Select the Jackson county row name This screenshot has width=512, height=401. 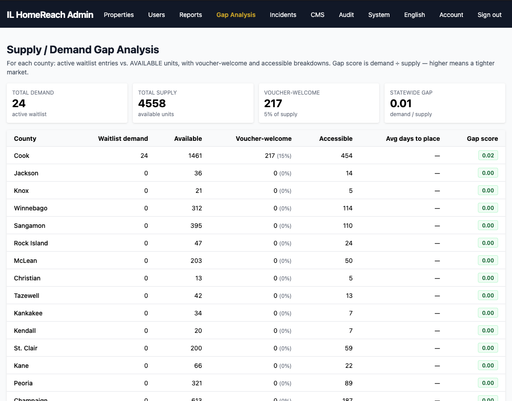[26, 173]
